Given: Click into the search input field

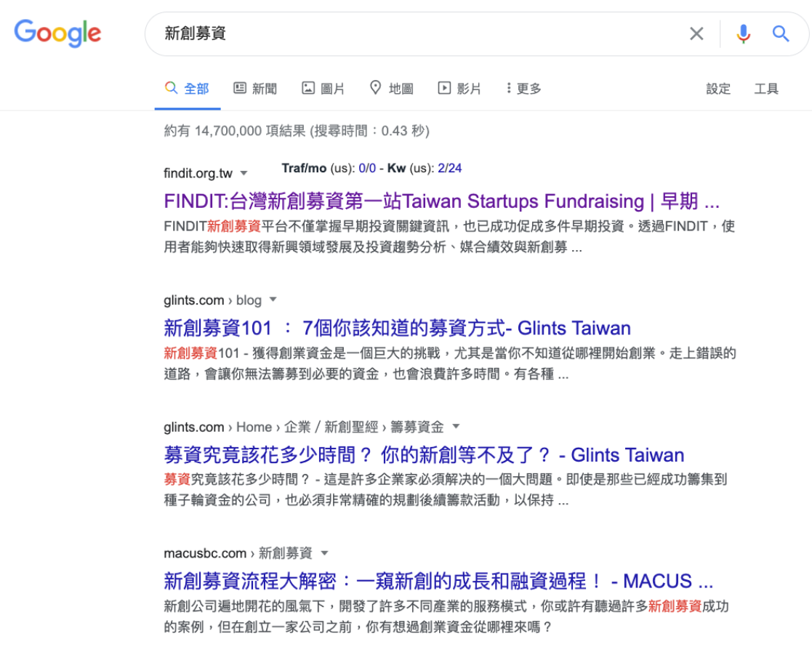Looking at the screenshot, I should 414,33.
